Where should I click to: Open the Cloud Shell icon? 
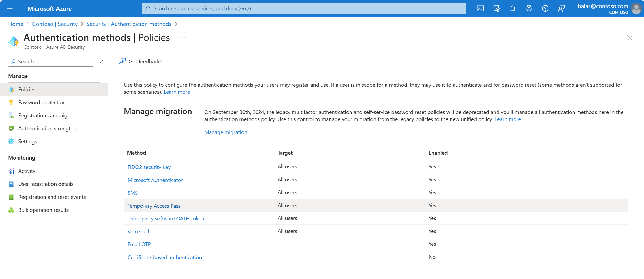[x=480, y=8]
